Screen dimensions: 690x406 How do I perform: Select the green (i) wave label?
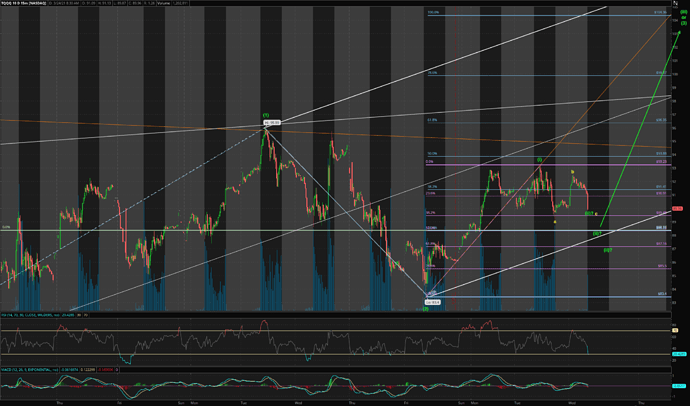coord(539,160)
